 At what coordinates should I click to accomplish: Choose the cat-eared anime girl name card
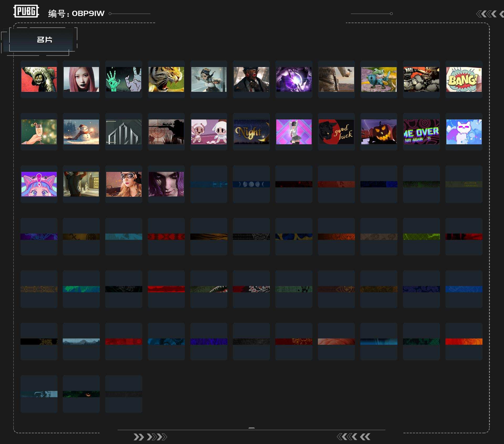pos(39,184)
